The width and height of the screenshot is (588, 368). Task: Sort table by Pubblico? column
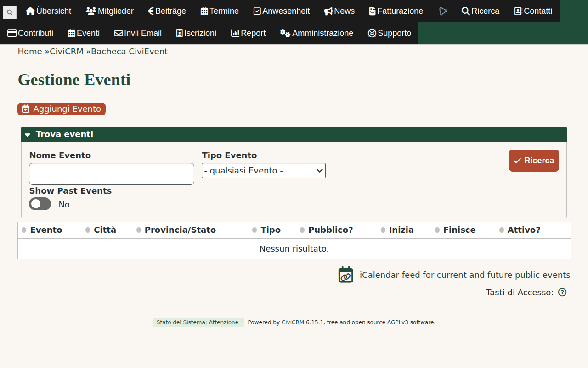(x=326, y=230)
